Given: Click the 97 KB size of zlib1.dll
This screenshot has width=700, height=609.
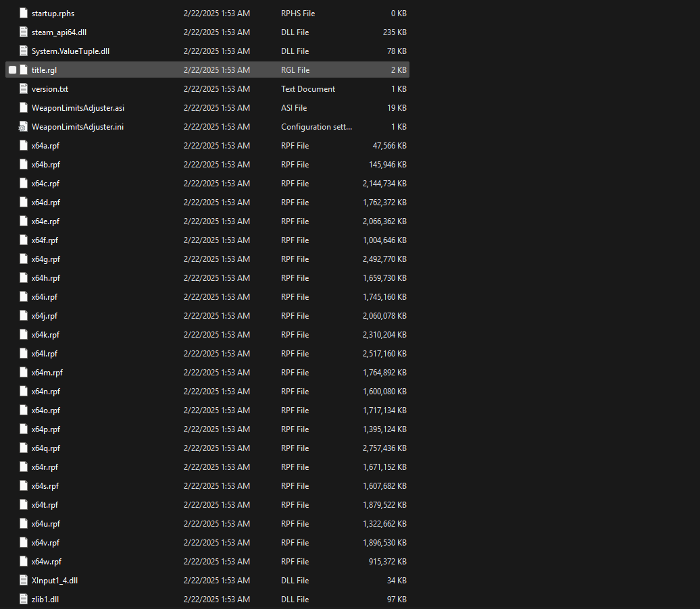Looking at the screenshot, I should click(x=397, y=599).
